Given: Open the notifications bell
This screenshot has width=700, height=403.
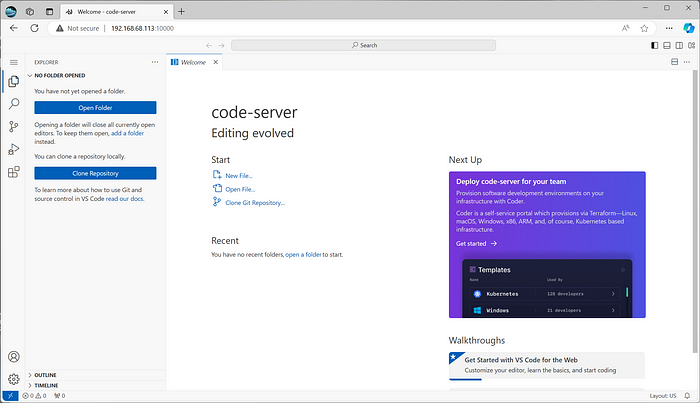Looking at the screenshot, I should click(687, 395).
